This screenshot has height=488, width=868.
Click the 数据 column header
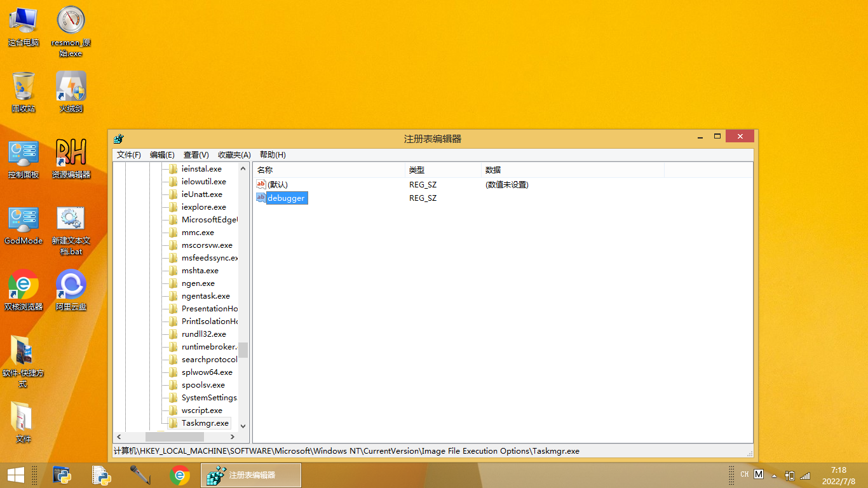click(573, 170)
